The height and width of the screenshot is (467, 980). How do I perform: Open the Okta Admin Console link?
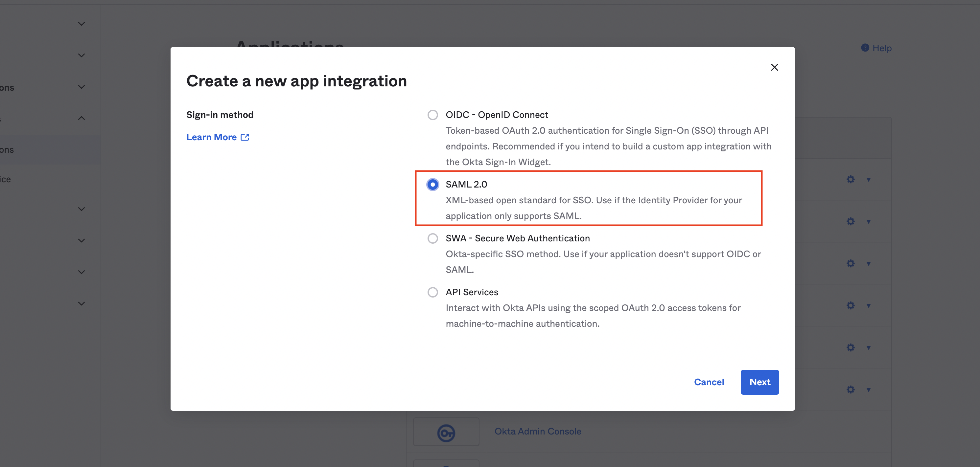(538, 432)
